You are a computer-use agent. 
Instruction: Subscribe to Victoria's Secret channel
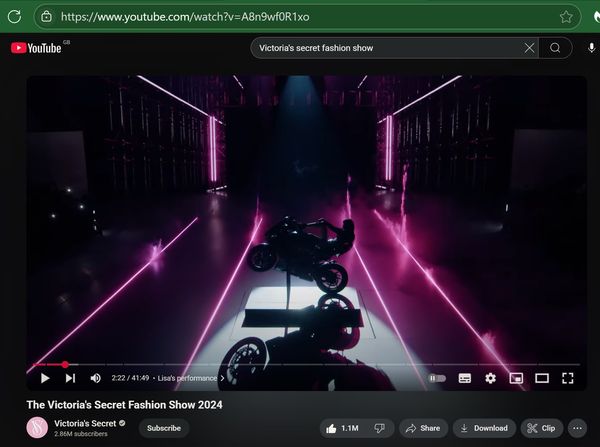164,428
